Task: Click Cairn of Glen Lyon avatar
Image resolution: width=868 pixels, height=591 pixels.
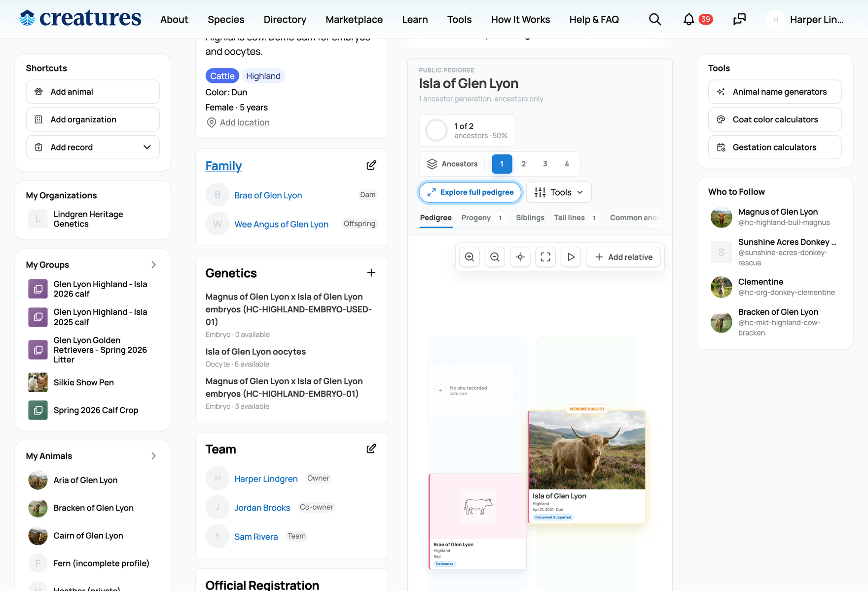Action: click(x=38, y=536)
